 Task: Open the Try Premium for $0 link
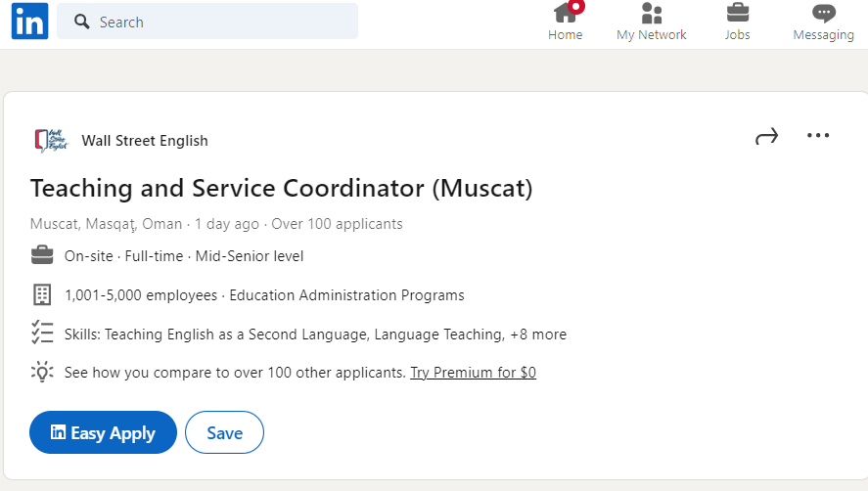tap(473, 373)
